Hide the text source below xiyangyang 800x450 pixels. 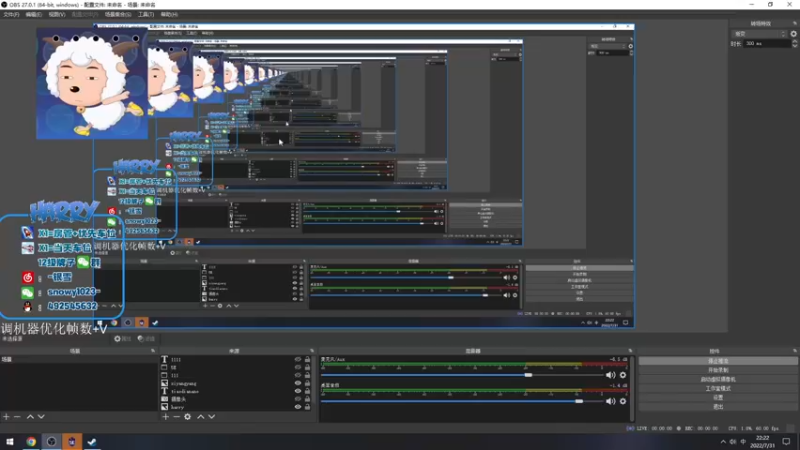[298, 391]
